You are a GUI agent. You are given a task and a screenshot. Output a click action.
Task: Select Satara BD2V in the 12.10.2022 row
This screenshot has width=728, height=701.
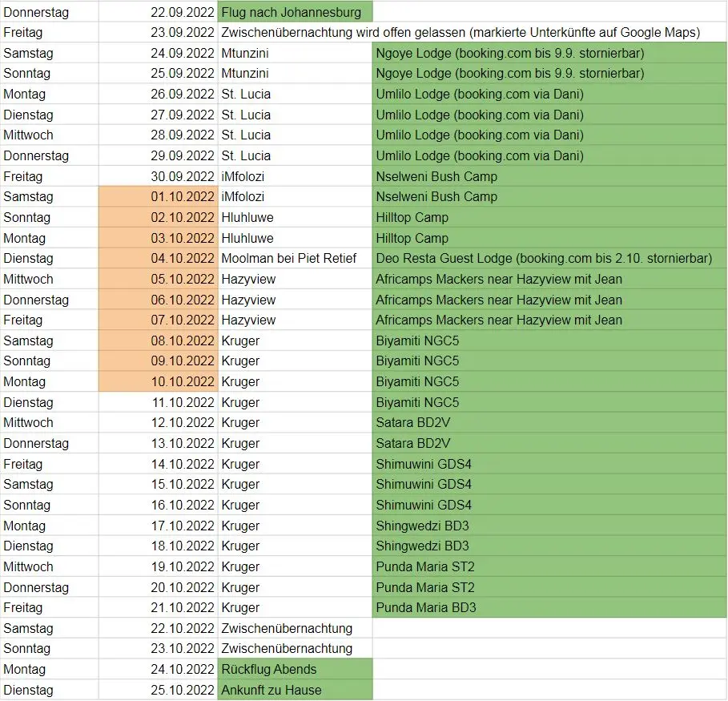click(x=549, y=422)
